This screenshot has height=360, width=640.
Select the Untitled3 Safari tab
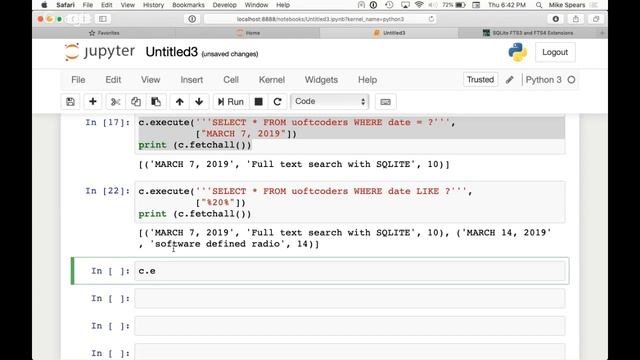(389, 33)
